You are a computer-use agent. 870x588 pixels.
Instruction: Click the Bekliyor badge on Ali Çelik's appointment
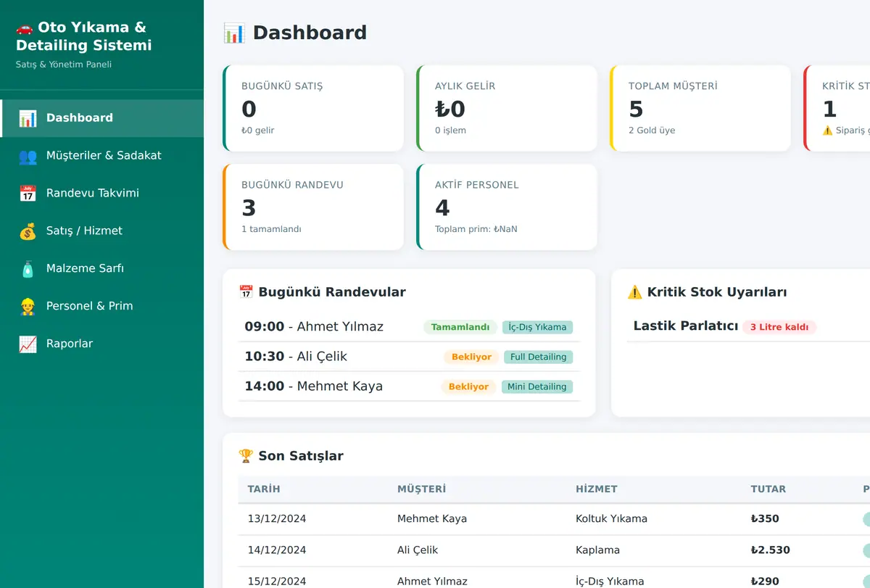[x=471, y=357]
